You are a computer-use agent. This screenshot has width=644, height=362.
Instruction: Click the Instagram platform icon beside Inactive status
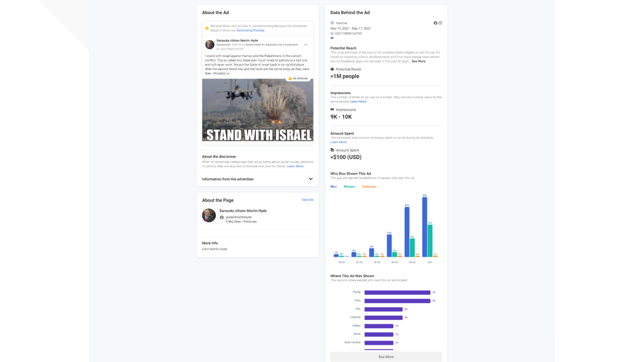(x=440, y=23)
